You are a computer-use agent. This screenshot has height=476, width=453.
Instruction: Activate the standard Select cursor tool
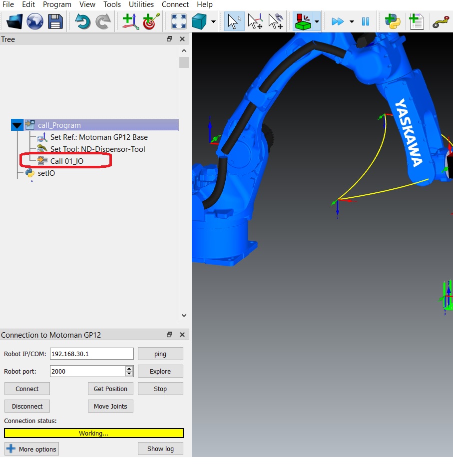click(x=234, y=21)
